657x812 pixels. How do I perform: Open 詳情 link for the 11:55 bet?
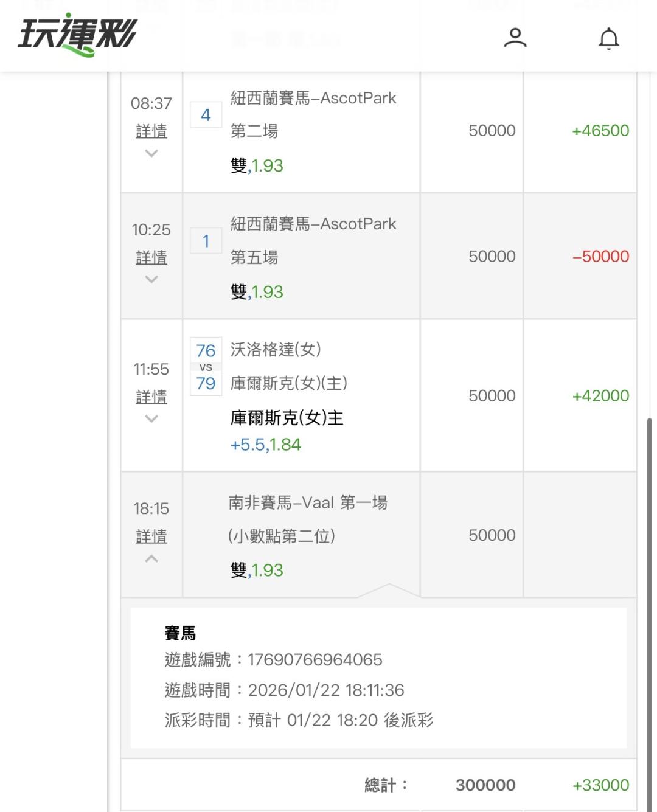[151, 397]
